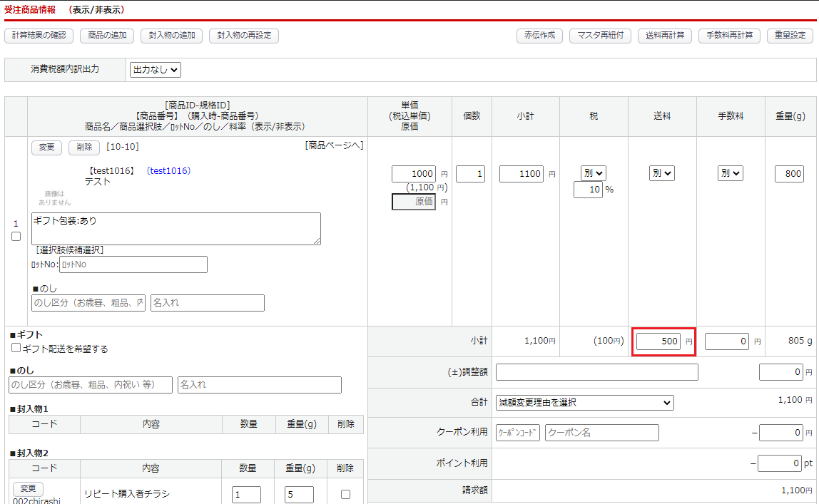Image resolution: width=819 pixels, height=504 pixels.
Task: Tick delete checkbox for リピート購入者チラシ
Action: [x=345, y=494]
